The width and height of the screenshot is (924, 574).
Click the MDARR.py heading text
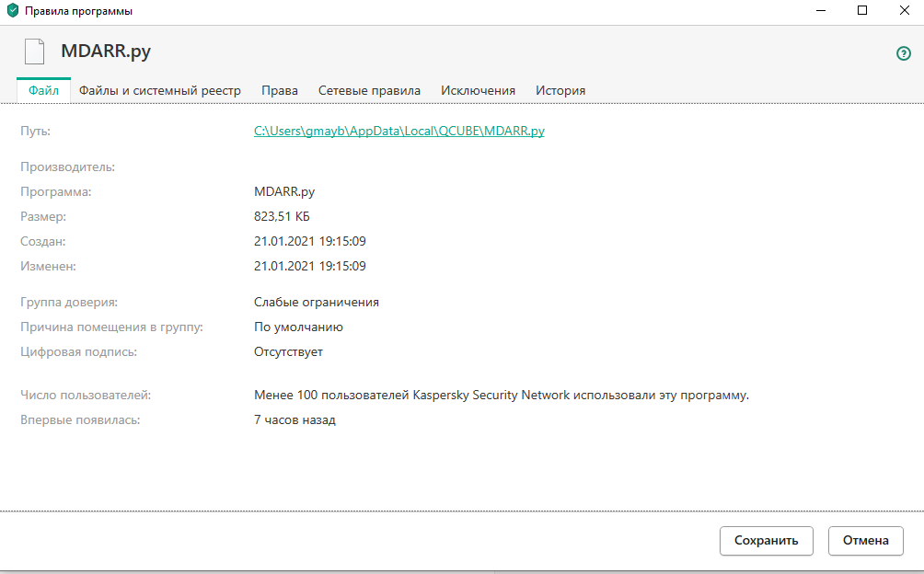click(x=106, y=52)
